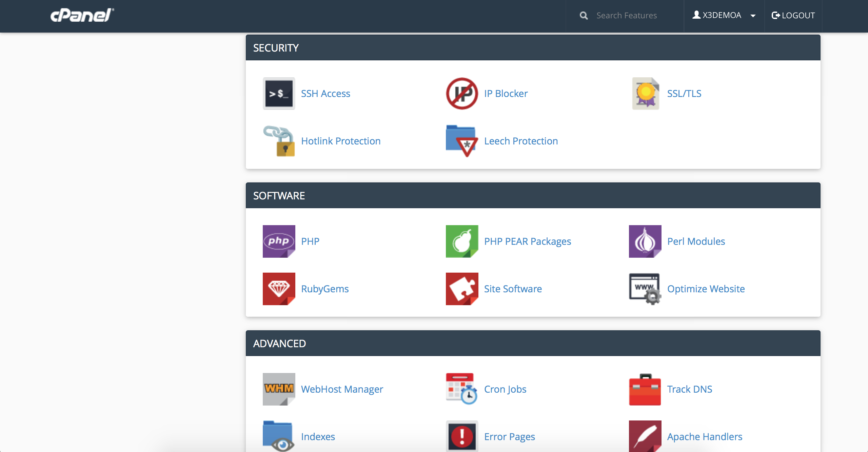
Task: Open RubyGems manager
Action: pos(324,288)
